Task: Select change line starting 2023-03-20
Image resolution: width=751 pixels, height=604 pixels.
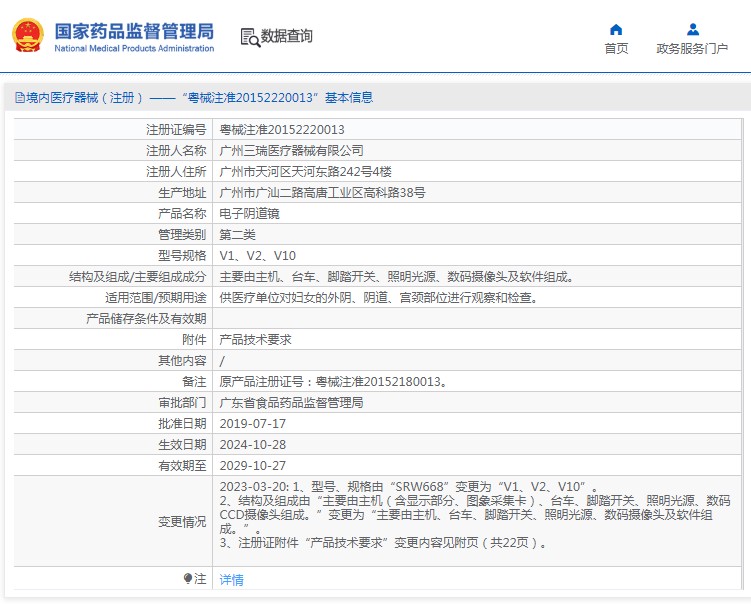Action: coord(409,487)
